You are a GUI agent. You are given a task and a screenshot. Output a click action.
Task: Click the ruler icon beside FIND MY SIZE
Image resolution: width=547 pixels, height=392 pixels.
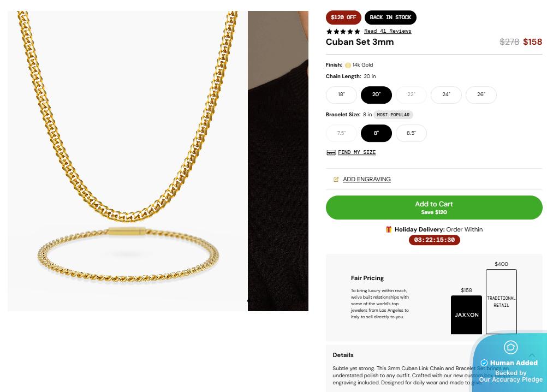point(331,152)
